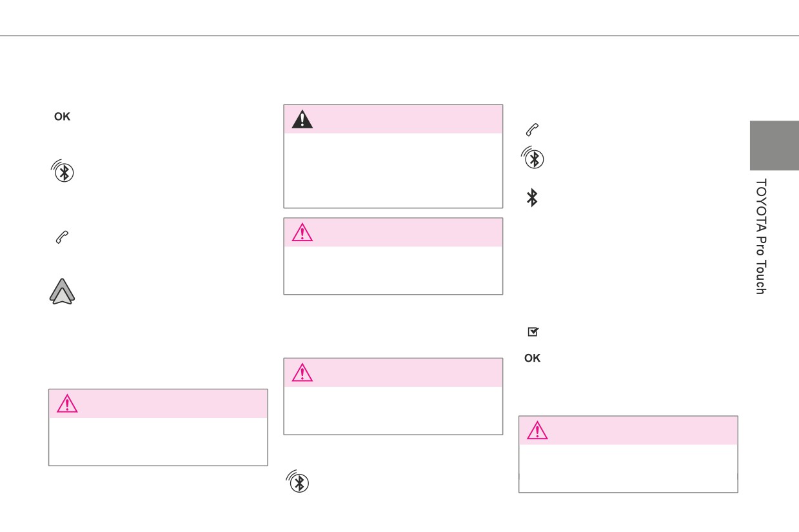Click the plain Bluetooth symbol without waves

532,198
